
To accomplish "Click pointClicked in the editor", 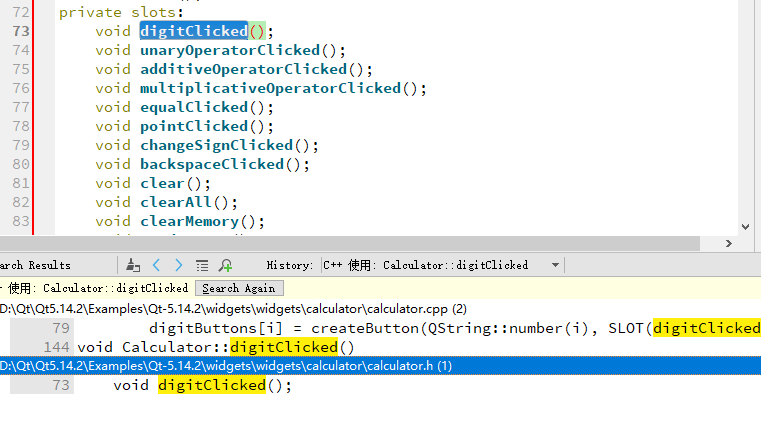I will pos(194,126).
